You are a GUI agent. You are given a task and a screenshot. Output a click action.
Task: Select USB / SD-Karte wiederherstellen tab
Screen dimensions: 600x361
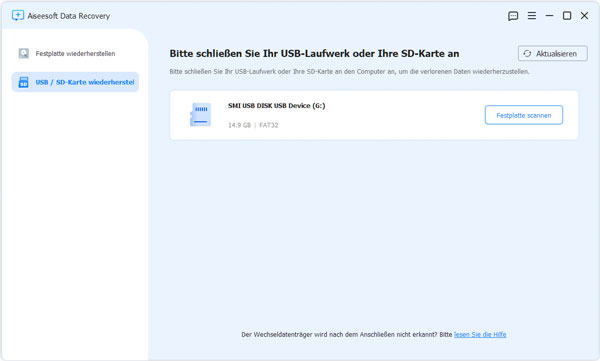tap(75, 82)
